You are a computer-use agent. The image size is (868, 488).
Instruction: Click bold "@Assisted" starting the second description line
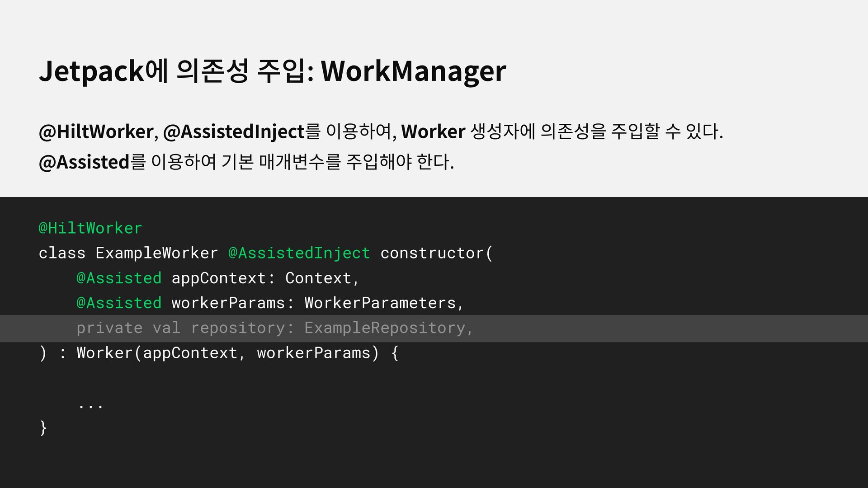point(85,162)
